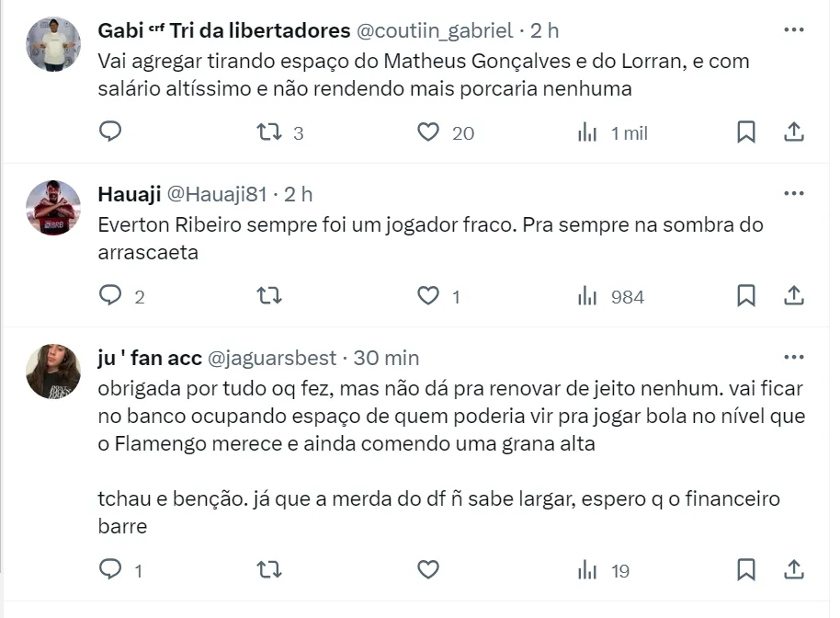Image resolution: width=840 pixels, height=618 pixels.
Task: Open more options on ju ' fan acc tweet
Action: (x=793, y=358)
